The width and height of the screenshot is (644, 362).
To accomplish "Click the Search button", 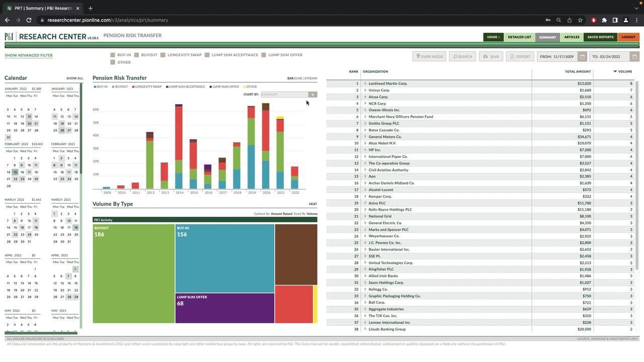I will [x=462, y=56].
